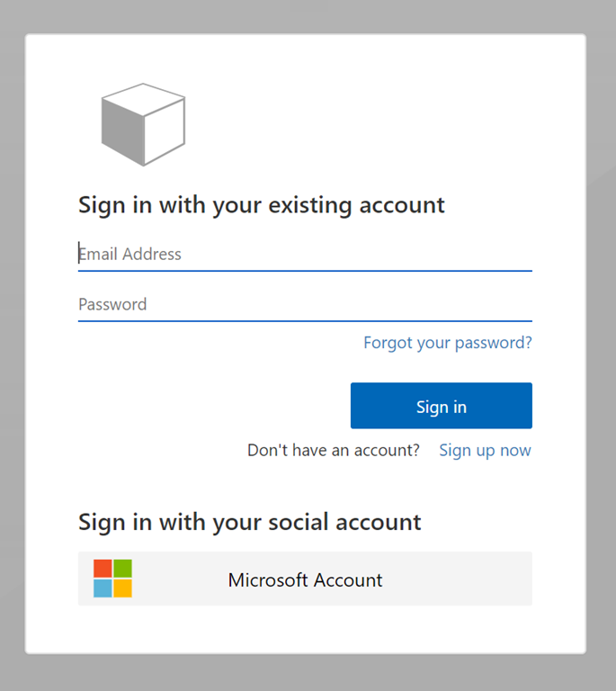
Task: Click the yellow square of Microsoft logo
Action: 123,588
